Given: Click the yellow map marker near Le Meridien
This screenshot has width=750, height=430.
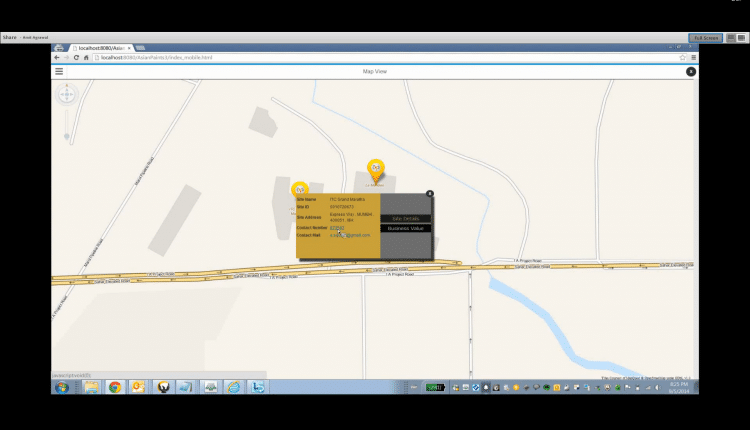Looking at the screenshot, I should [376, 168].
